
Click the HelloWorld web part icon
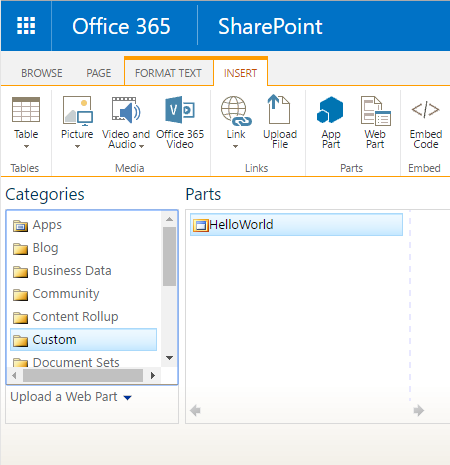coord(201,225)
